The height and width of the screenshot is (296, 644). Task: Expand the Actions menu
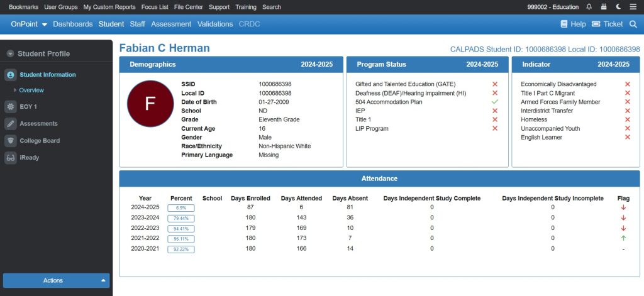click(x=56, y=280)
